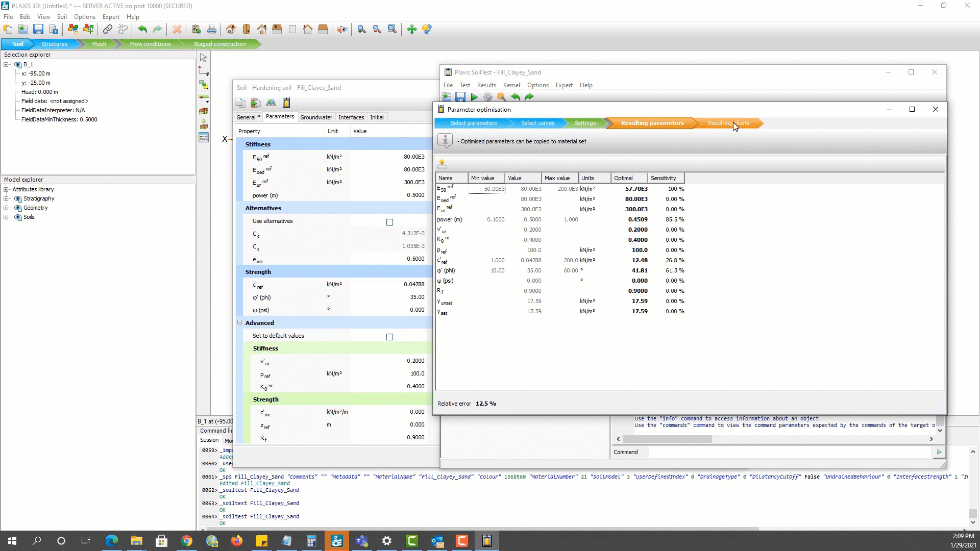This screenshot has height=551, width=980.
Task: Click the Save icon in the SoilTest toolbar
Action: click(460, 97)
